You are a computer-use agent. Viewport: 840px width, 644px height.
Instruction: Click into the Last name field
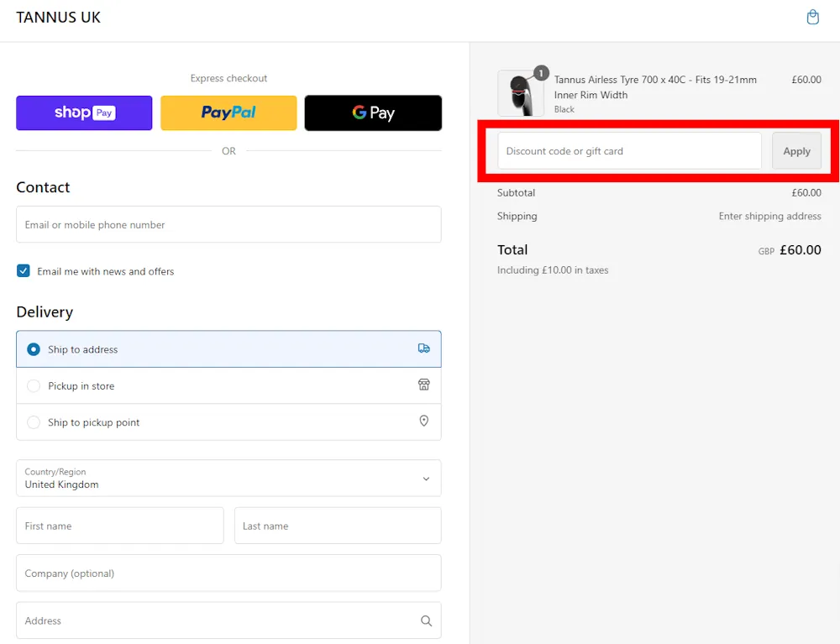(x=338, y=526)
